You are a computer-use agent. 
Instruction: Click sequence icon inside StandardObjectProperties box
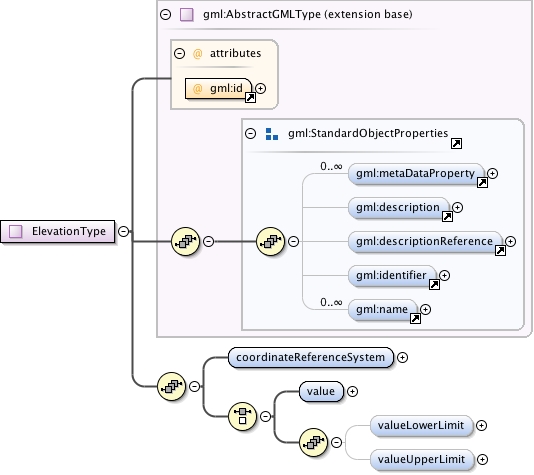(270, 241)
